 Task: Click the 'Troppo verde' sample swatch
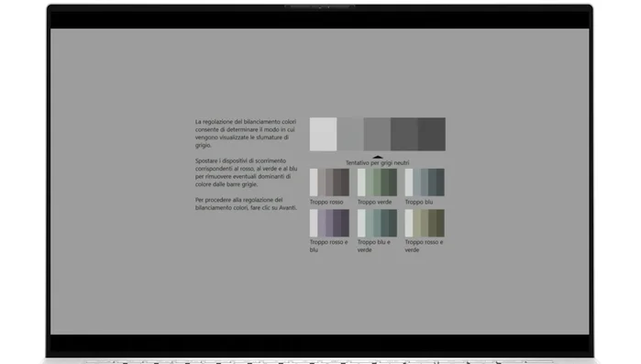coord(377,182)
